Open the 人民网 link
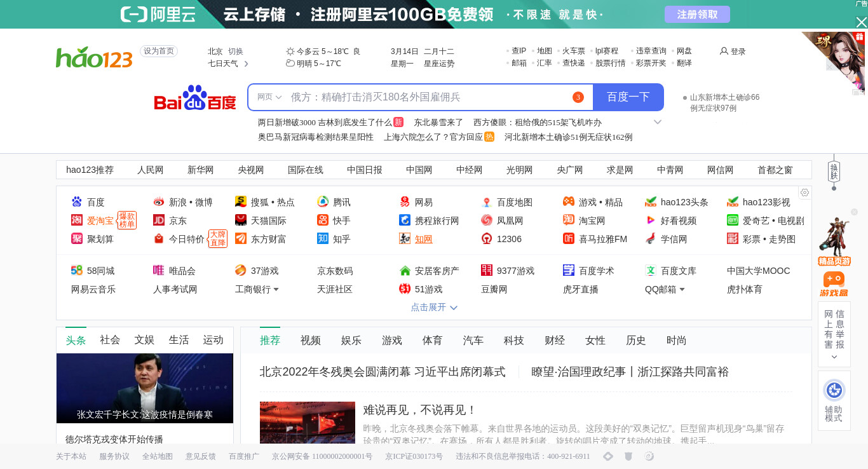This screenshot has width=868, height=469. 151,170
